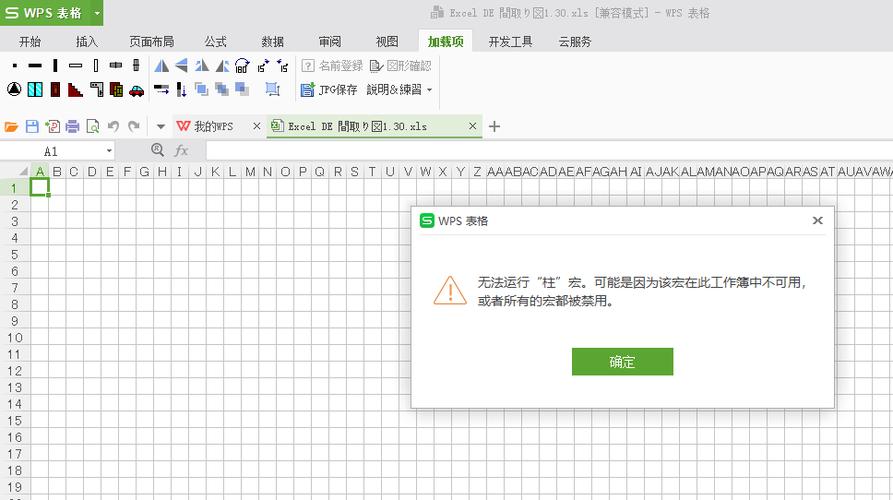893x500 pixels.
Task: Switch to 开始 tab
Action: point(30,42)
